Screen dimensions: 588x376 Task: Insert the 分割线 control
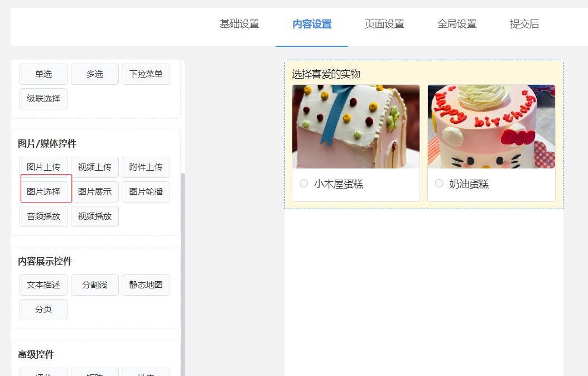(94, 285)
